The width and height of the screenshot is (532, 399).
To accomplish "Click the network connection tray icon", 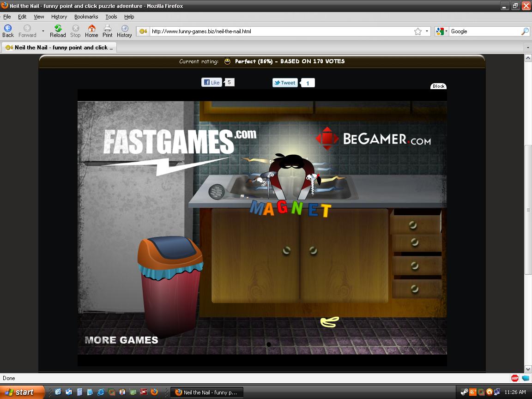I will tap(497, 392).
